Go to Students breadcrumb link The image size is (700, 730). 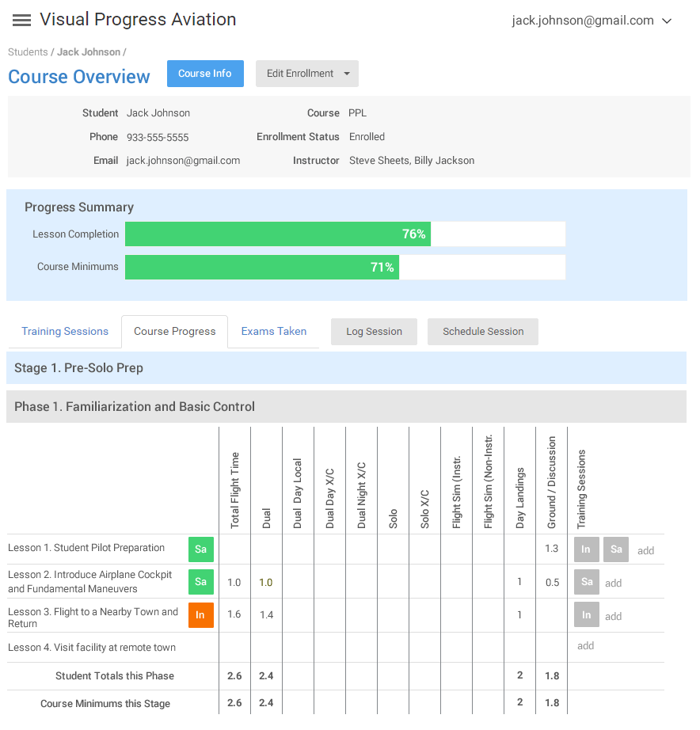pos(28,52)
